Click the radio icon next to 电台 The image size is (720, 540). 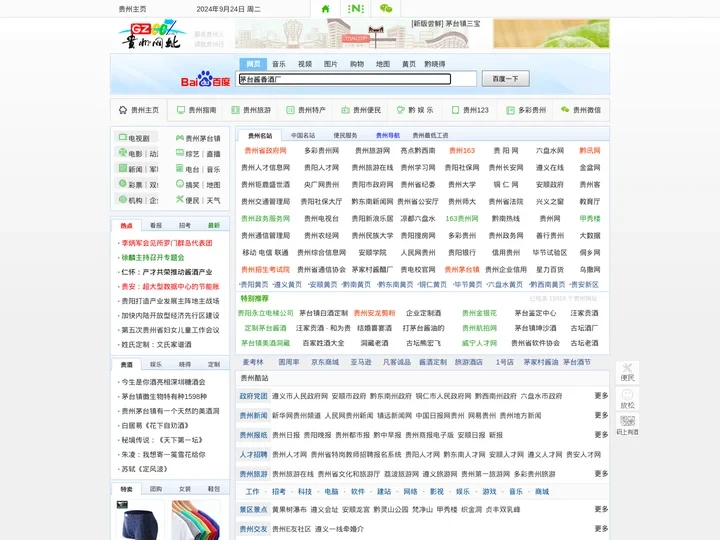(180, 169)
